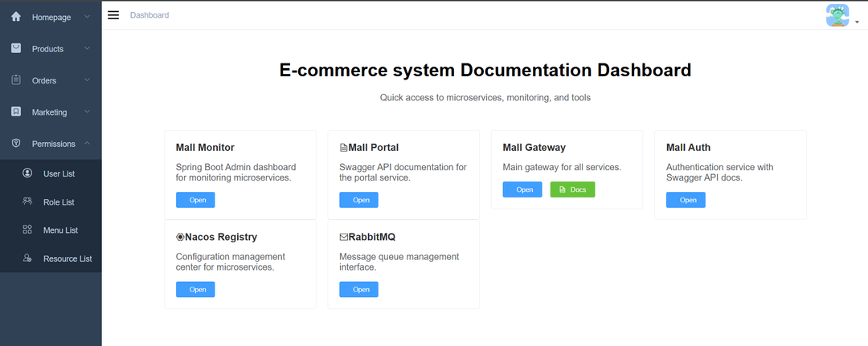
Task: Click the Homepage house icon in sidebar
Action: point(16,17)
